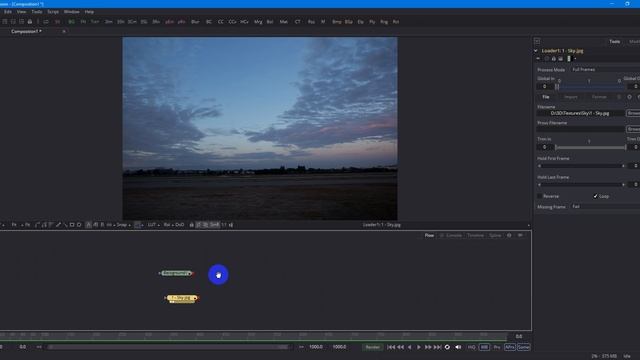Screen dimensions: 640x360
Task: Click the Trim In slider
Action: 591,147
